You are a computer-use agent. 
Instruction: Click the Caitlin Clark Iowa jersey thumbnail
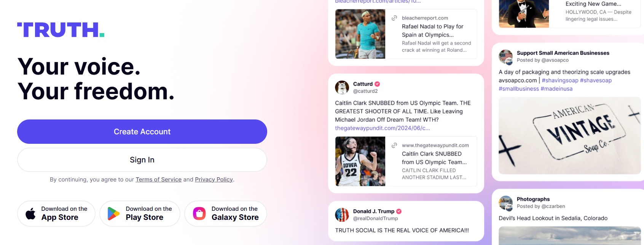[x=360, y=161]
